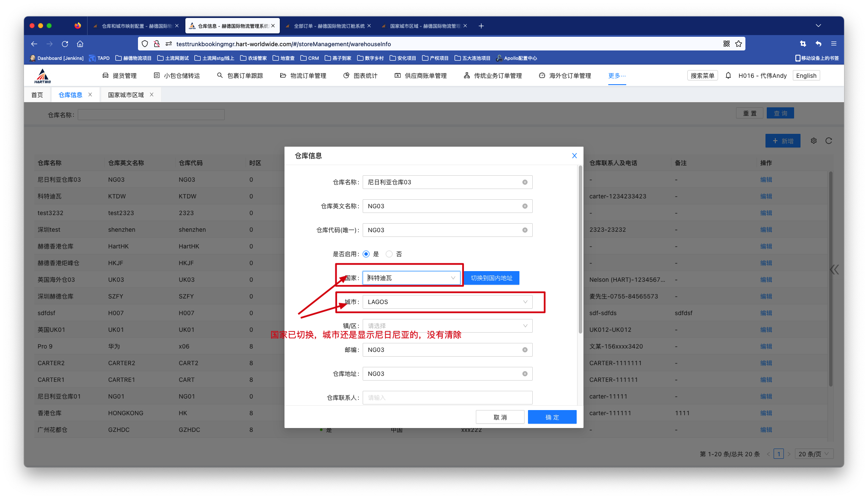Click the notification bell icon
The height and width of the screenshot is (499, 868).
pyautogui.click(x=728, y=76)
